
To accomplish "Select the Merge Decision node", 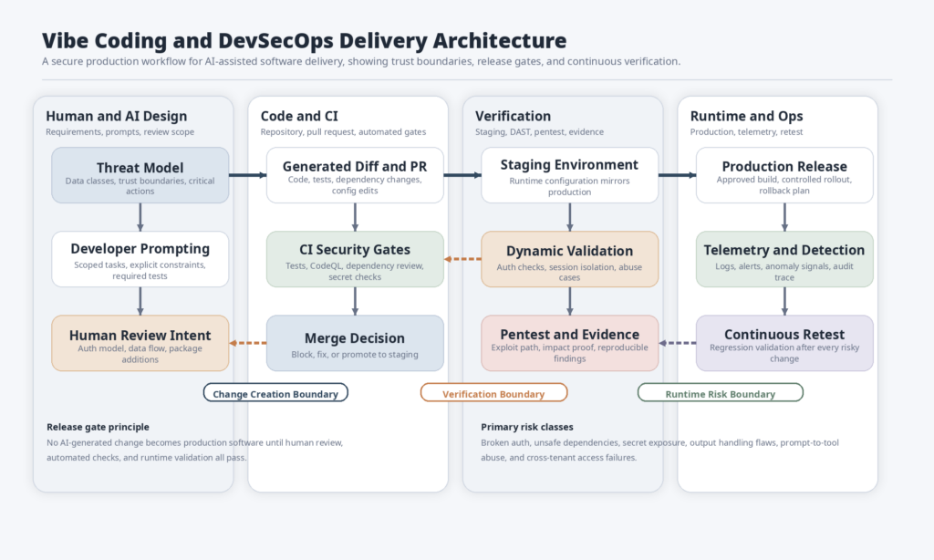I will coord(355,343).
